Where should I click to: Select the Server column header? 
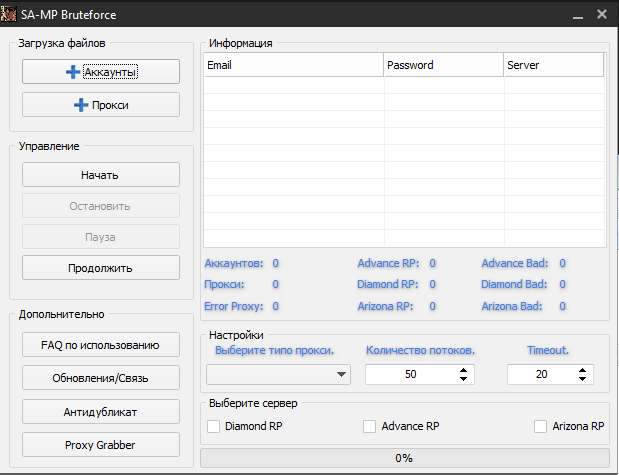coord(553,65)
